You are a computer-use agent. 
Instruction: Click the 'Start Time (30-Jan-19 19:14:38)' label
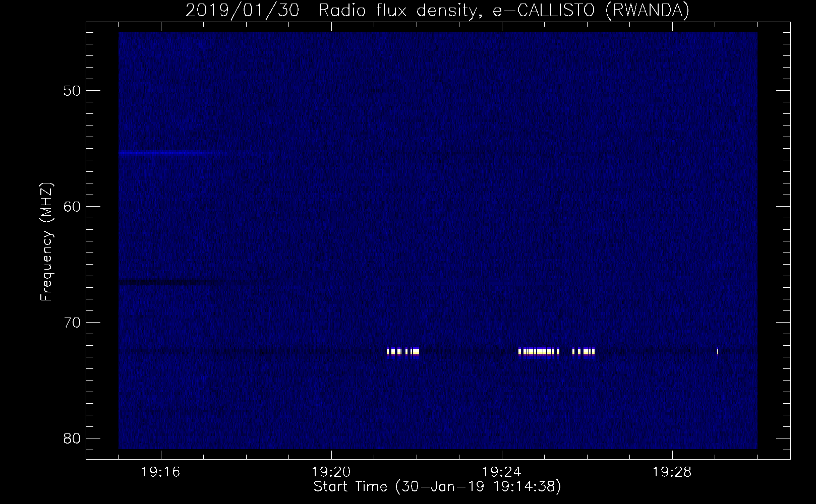tap(437, 487)
